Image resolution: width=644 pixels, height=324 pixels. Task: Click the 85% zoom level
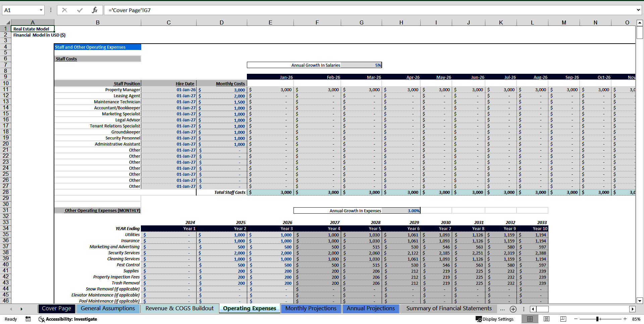pos(636,319)
